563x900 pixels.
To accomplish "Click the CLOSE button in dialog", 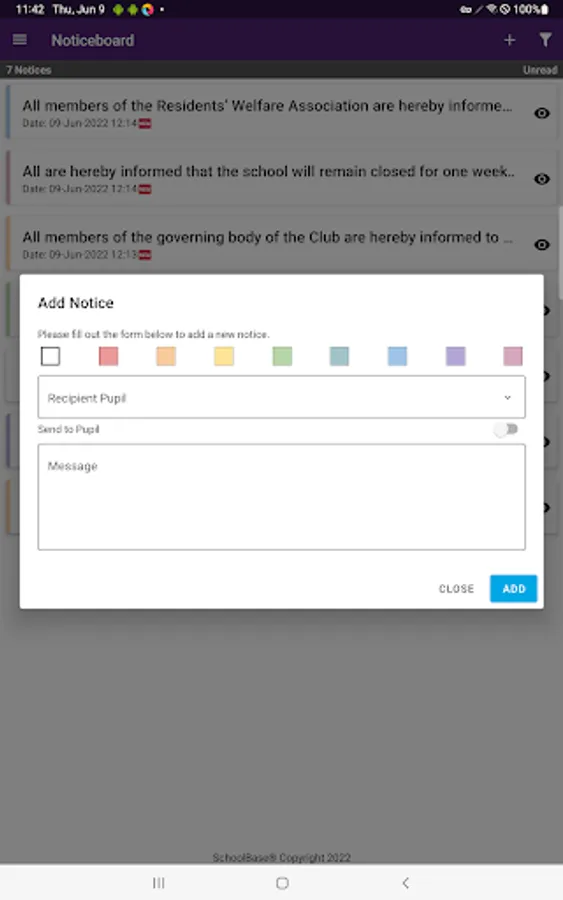I will tap(456, 589).
